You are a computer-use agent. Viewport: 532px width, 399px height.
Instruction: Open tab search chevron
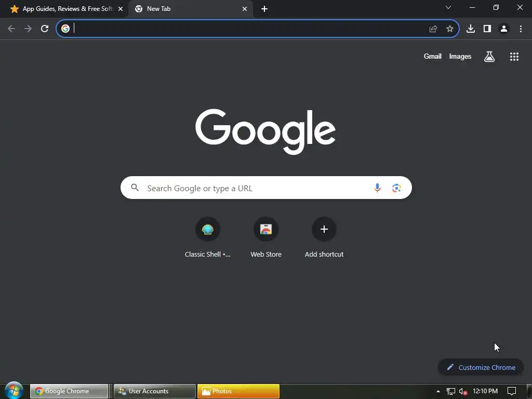[x=448, y=7]
